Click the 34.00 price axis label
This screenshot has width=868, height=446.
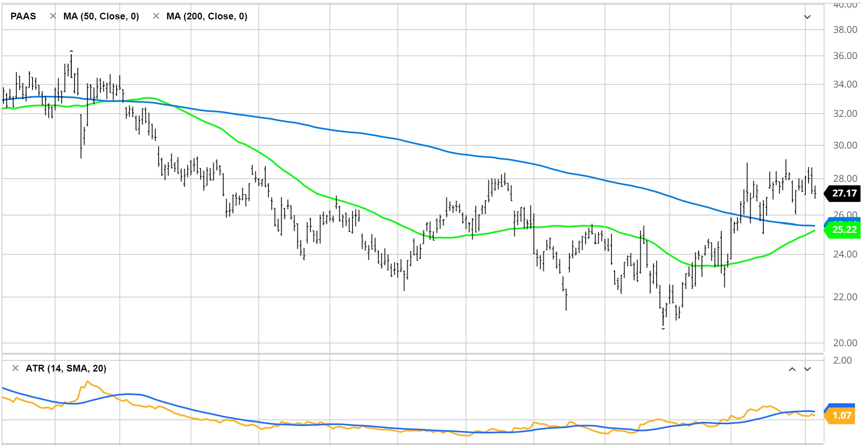845,84
